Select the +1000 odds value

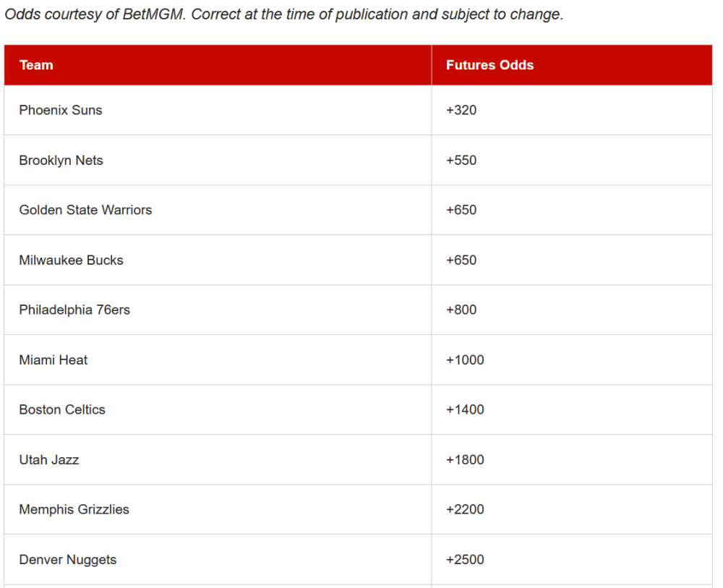click(x=465, y=359)
